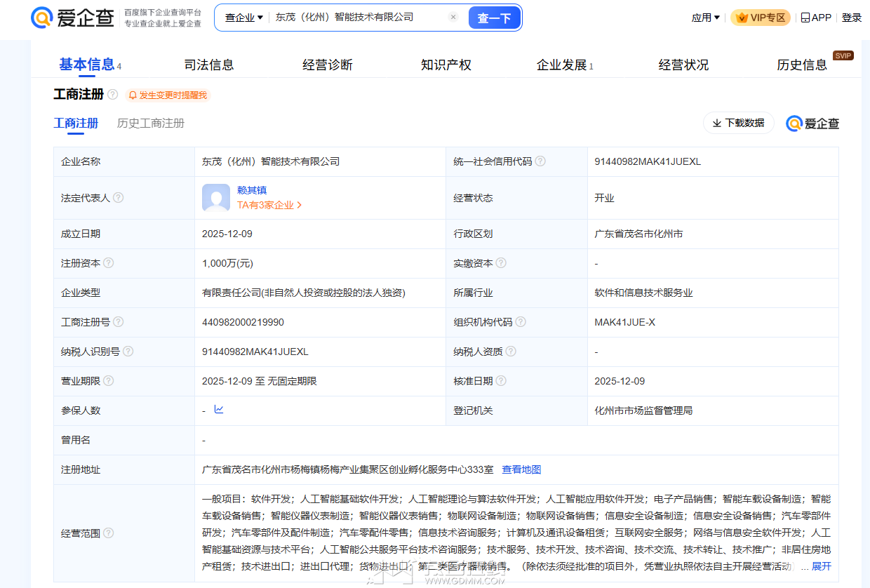Download data using 下载数据 button

coord(738,123)
